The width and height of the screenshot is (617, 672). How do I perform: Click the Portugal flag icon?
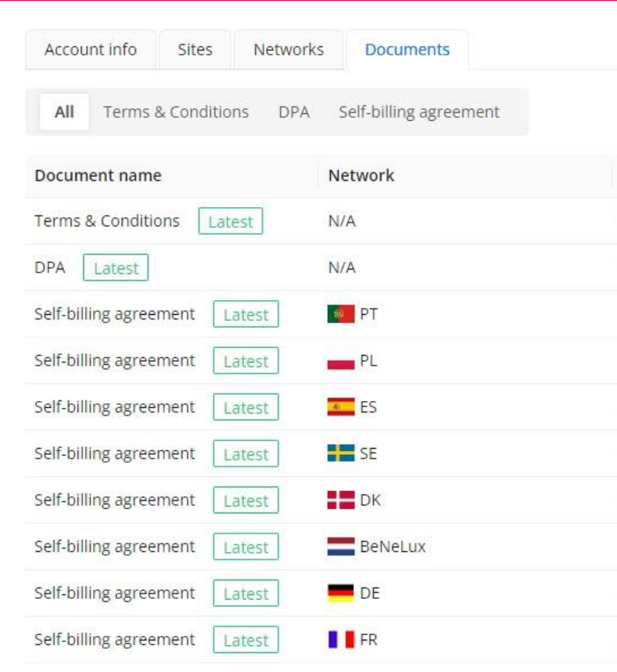click(x=340, y=314)
